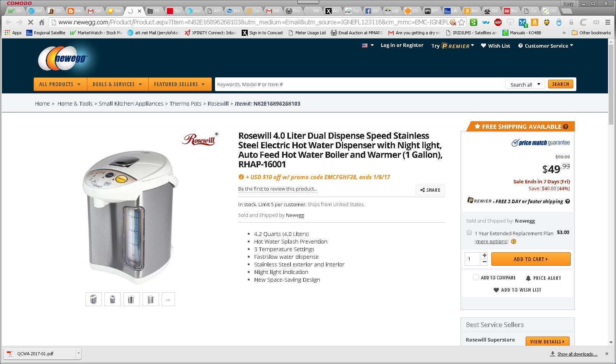Click the Newegg logo

63,58
